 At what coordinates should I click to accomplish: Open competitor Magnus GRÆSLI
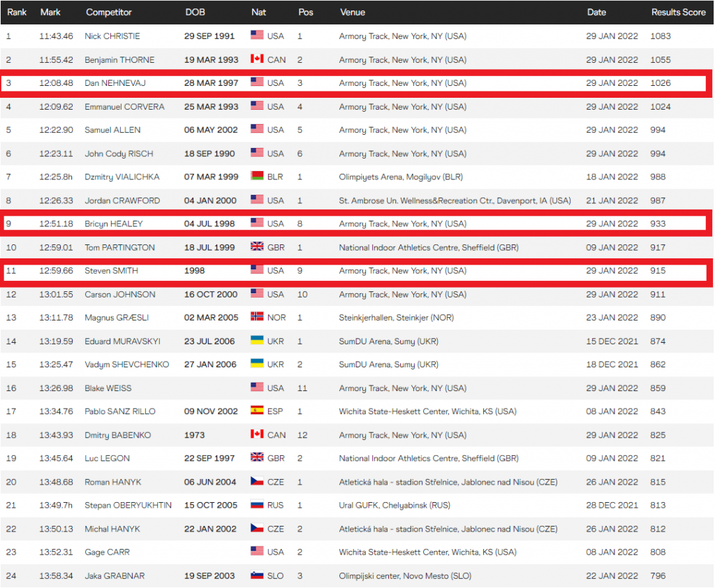[x=117, y=318]
